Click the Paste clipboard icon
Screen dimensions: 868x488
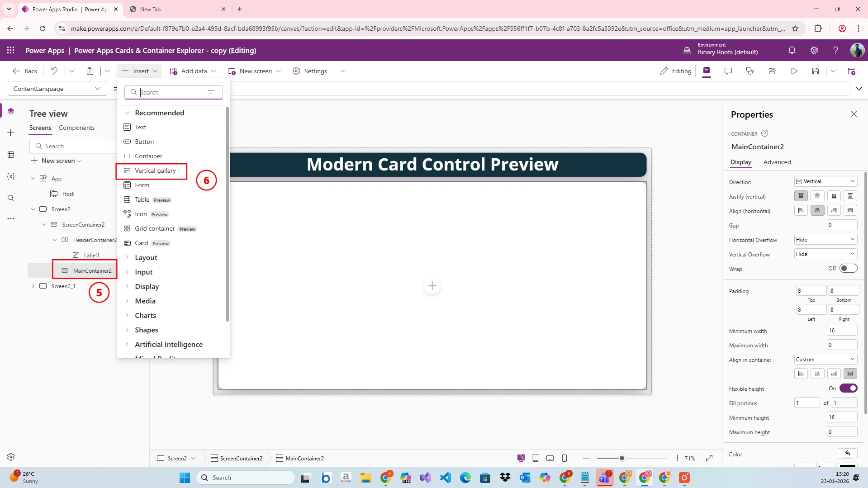point(90,71)
